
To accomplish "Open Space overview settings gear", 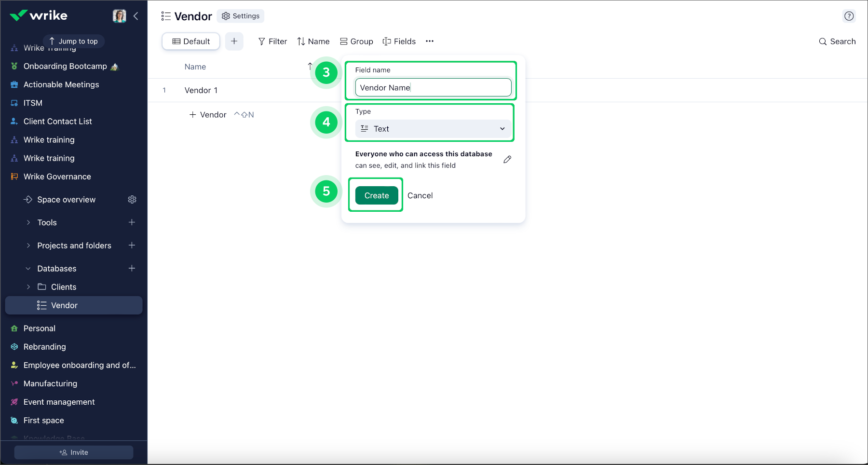I will 132,199.
